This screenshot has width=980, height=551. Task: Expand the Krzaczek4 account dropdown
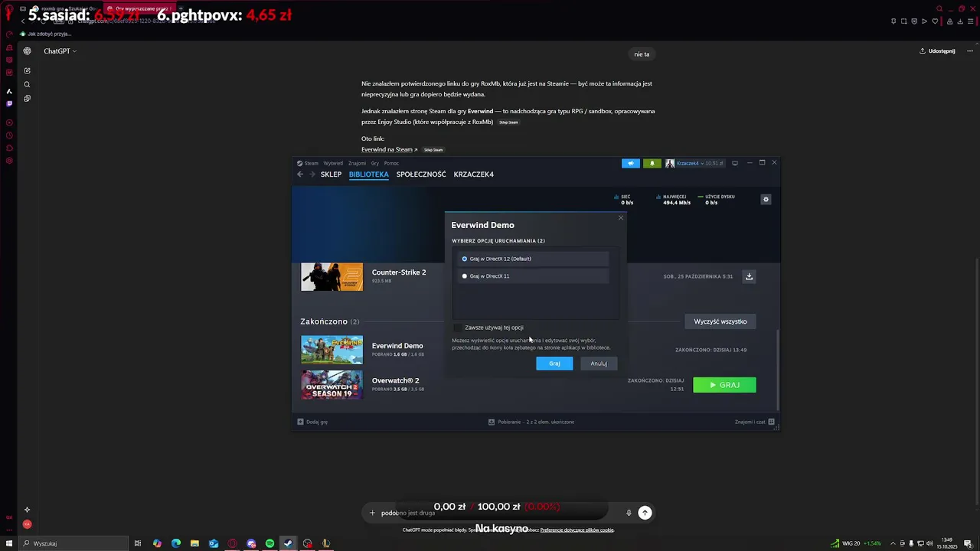click(695, 163)
